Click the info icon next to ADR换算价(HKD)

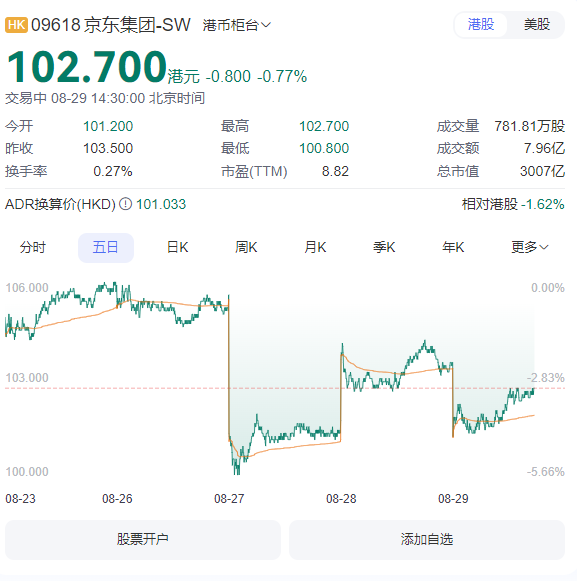tap(126, 204)
